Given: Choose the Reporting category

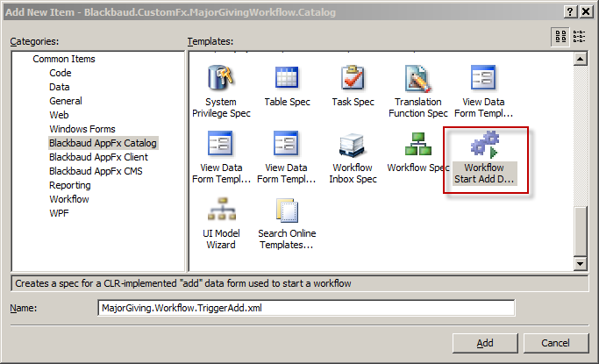Looking at the screenshot, I should tap(70, 185).
